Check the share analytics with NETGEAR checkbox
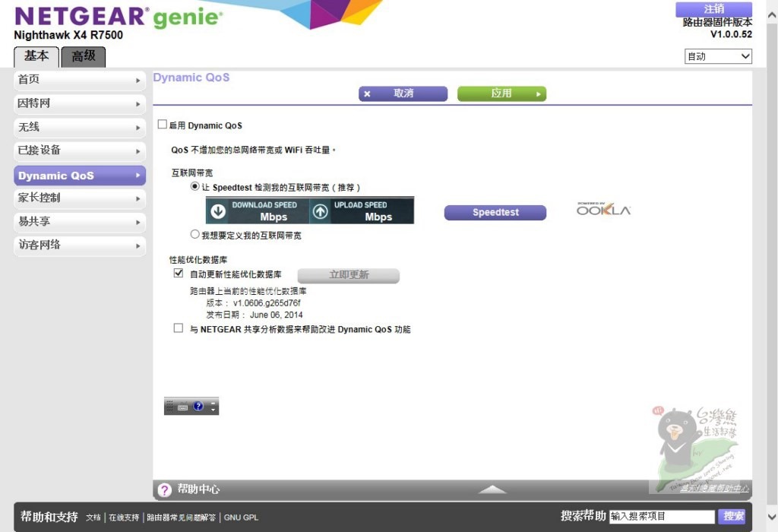778x532 pixels. [x=178, y=328]
